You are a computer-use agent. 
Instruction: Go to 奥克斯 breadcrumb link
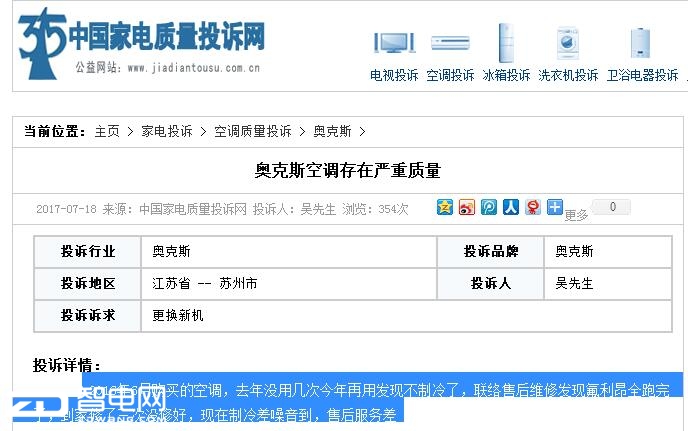(x=332, y=131)
